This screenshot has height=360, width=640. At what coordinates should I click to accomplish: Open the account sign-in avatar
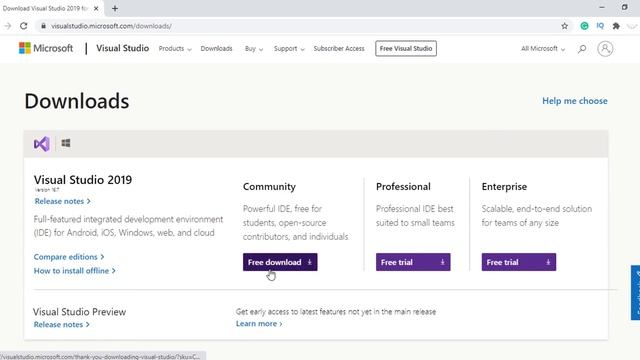(x=605, y=49)
